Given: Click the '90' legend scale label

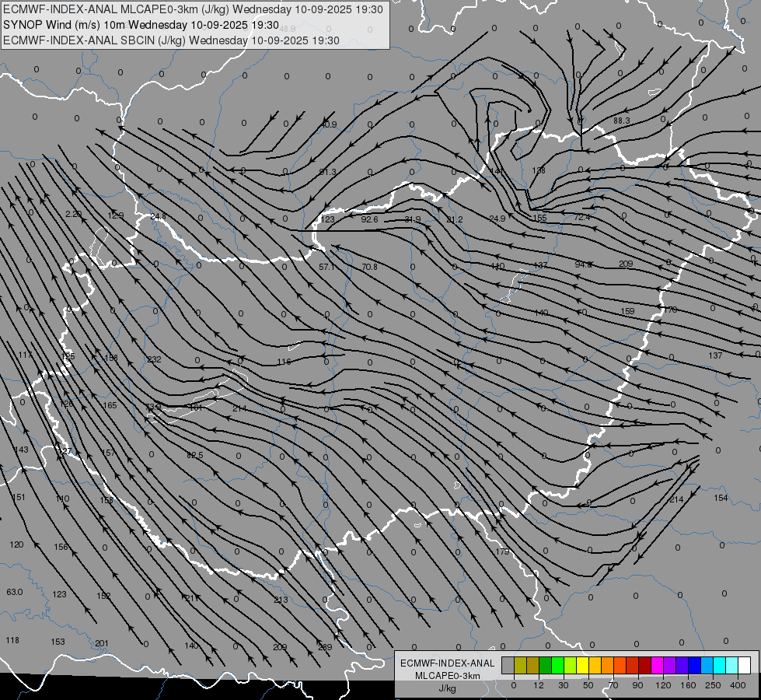Looking at the screenshot, I should [x=637, y=685].
